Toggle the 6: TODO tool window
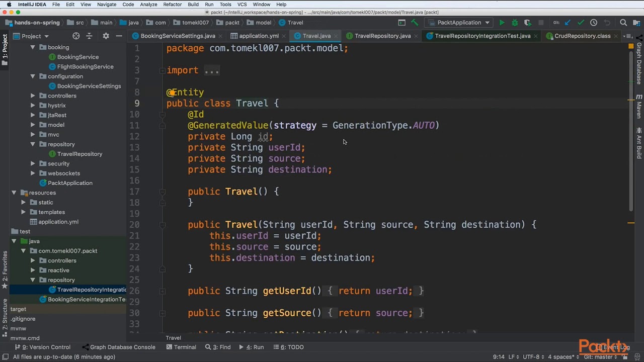This screenshot has height=362, width=644. 289,347
